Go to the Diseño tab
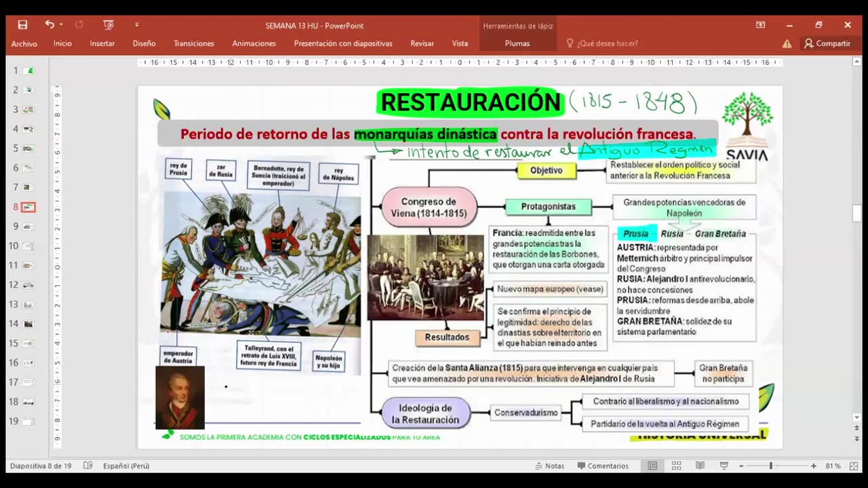Image resolution: width=868 pixels, height=488 pixels. 144,43
